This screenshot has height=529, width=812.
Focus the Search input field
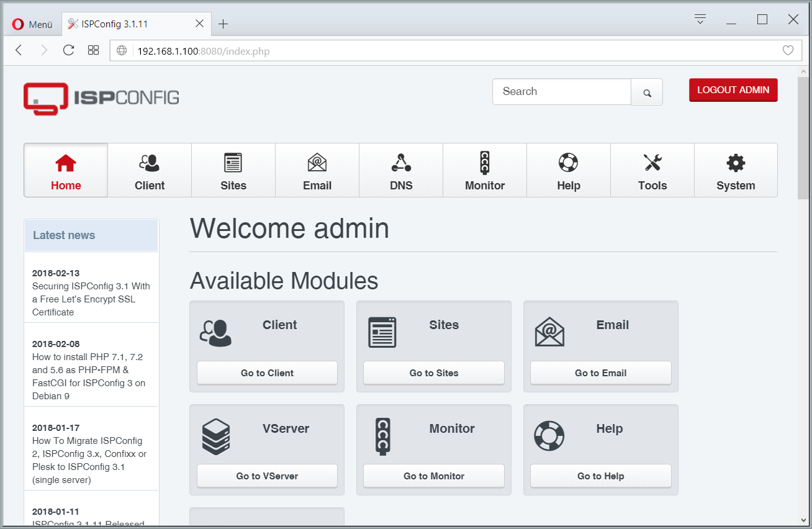point(562,92)
